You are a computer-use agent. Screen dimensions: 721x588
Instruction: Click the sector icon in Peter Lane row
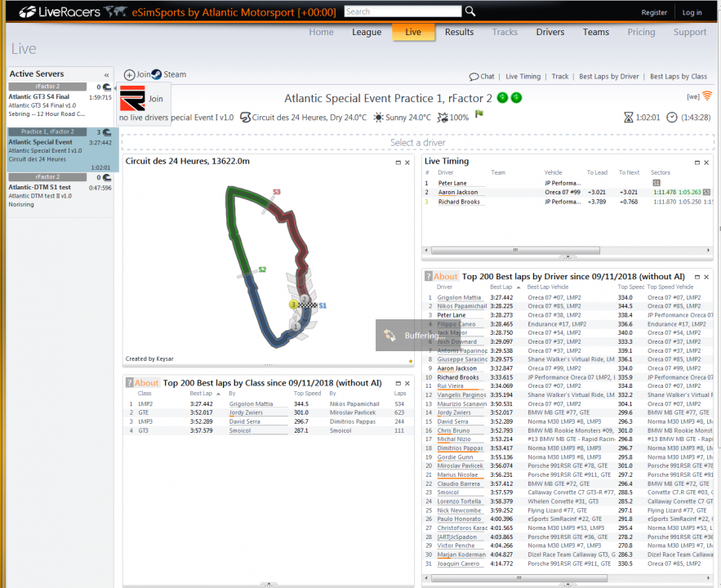[656, 183]
